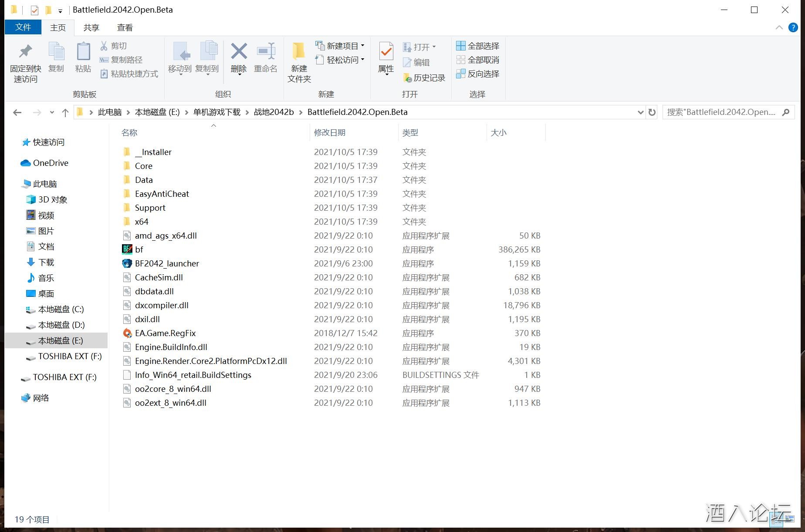805x532 pixels.
Task: Open 本地磁盘 (C:) drive
Action: 55,309
